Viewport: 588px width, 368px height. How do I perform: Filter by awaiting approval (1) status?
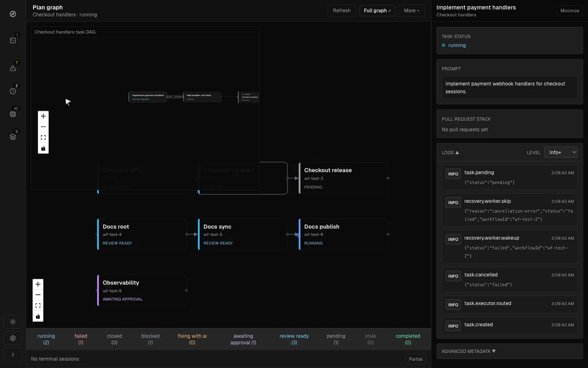[x=243, y=339]
